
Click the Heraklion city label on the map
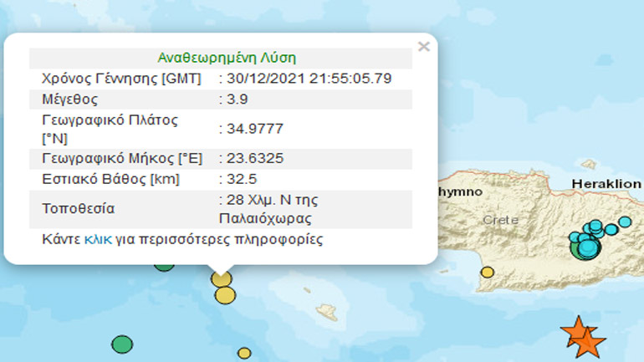pos(606,184)
